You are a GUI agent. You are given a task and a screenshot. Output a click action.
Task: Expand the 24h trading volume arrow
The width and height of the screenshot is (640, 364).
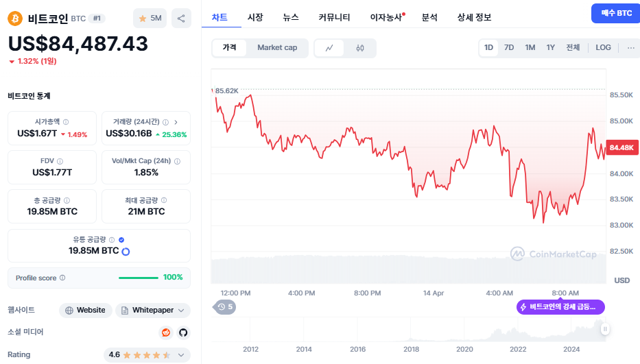[x=176, y=122]
